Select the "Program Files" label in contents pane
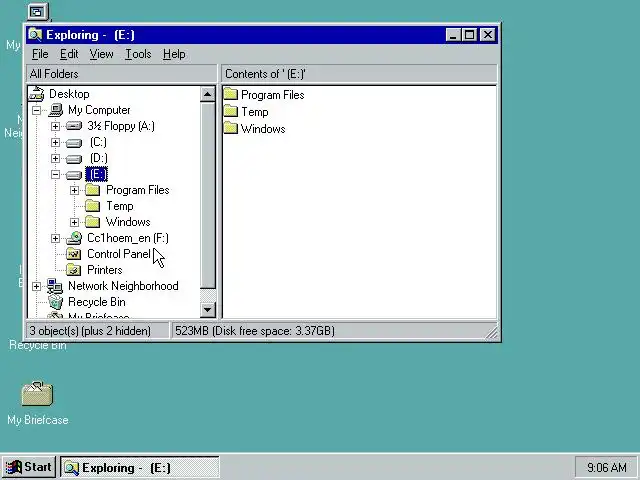Screen dimensions: 640x480 click(x=273, y=95)
